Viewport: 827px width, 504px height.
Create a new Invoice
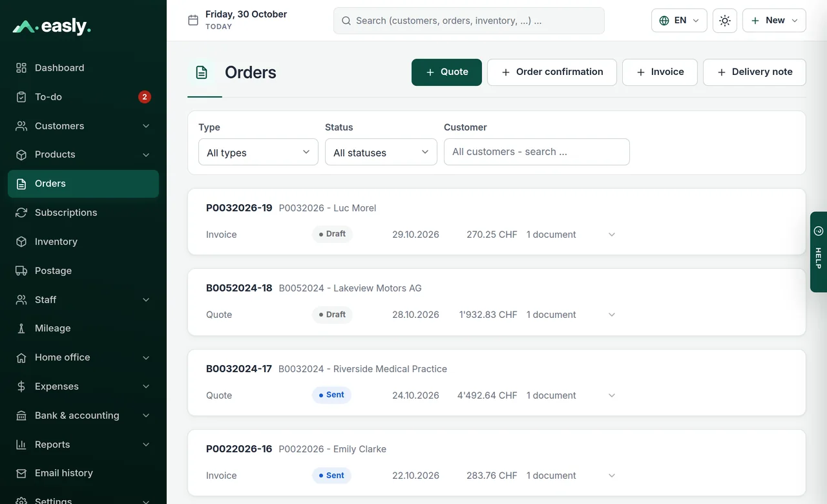click(660, 72)
